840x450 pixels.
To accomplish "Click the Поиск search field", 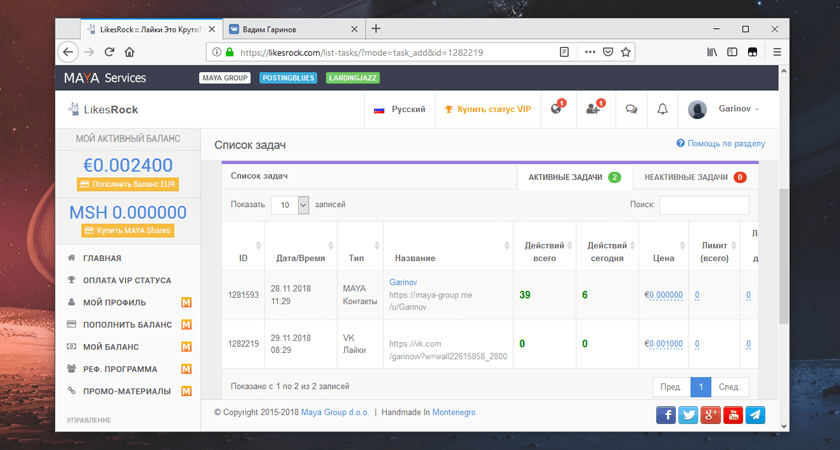I will coord(704,205).
